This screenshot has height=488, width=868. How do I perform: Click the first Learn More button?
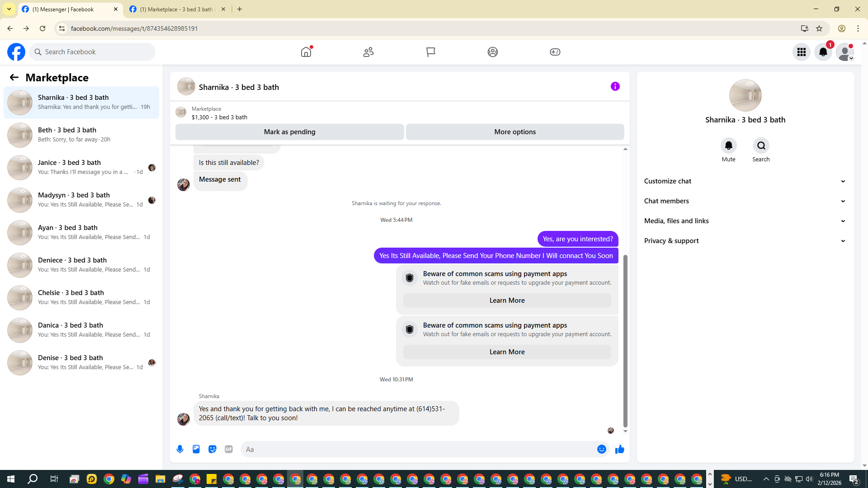(507, 300)
